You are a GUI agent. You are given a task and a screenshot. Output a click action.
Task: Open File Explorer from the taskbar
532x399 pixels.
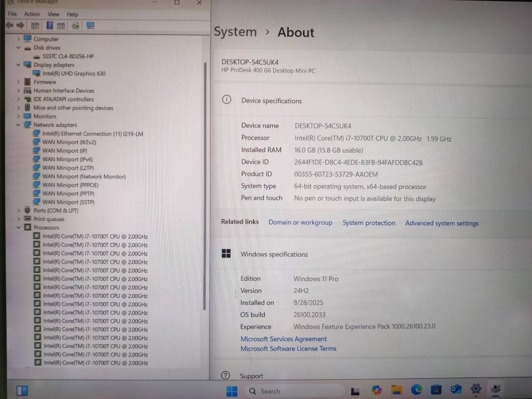[x=396, y=390]
